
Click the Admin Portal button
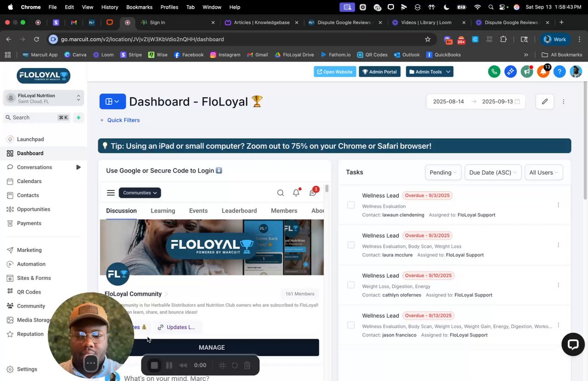pos(379,72)
